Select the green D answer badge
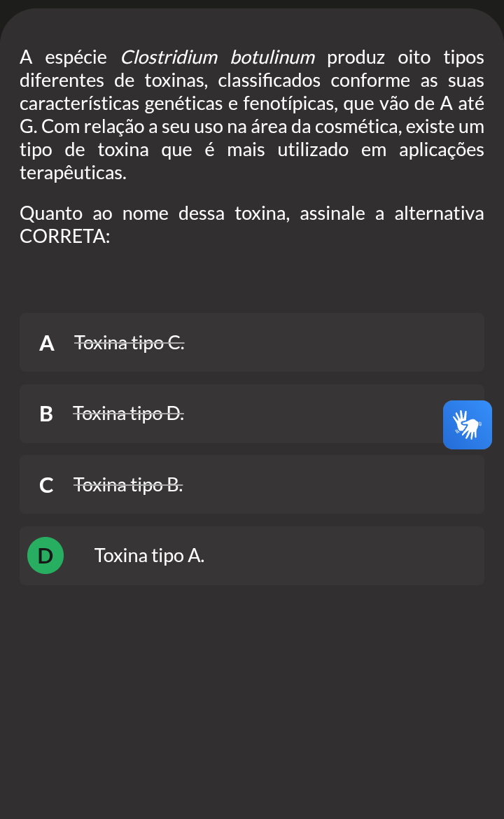The image size is (504, 819). coord(45,555)
